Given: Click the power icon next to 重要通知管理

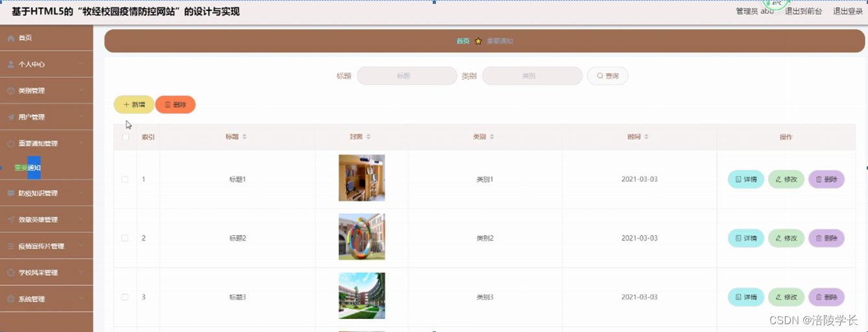Looking at the screenshot, I should coord(10,144).
